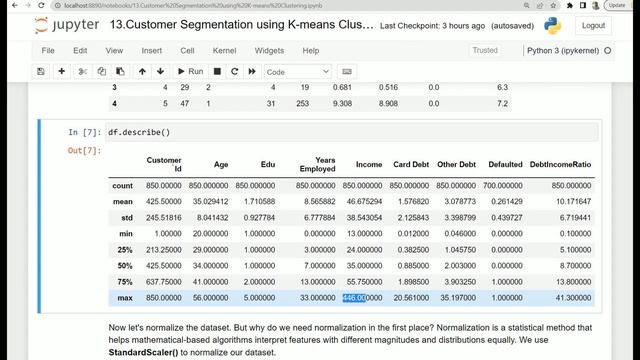Click the Years Employed column header
Image resolution: width=640 pixels, height=360 pixels.
point(318,164)
